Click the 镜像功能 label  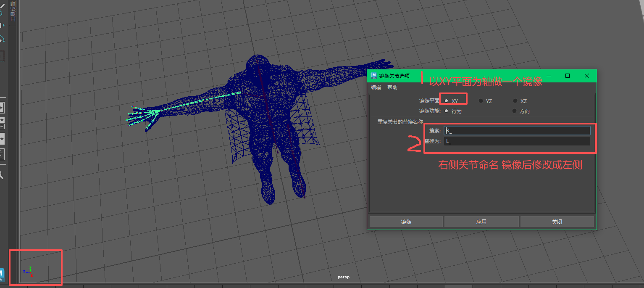(430, 111)
